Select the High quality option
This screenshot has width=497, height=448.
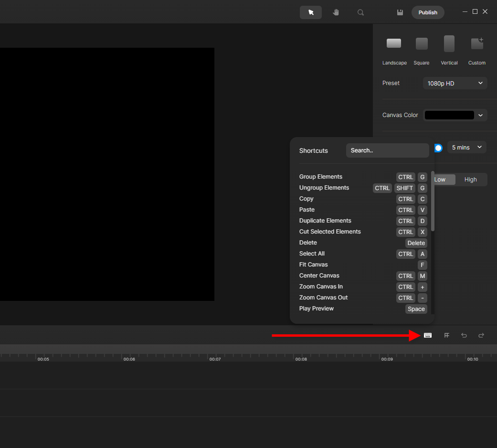pyautogui.click(x=470, y=180)
